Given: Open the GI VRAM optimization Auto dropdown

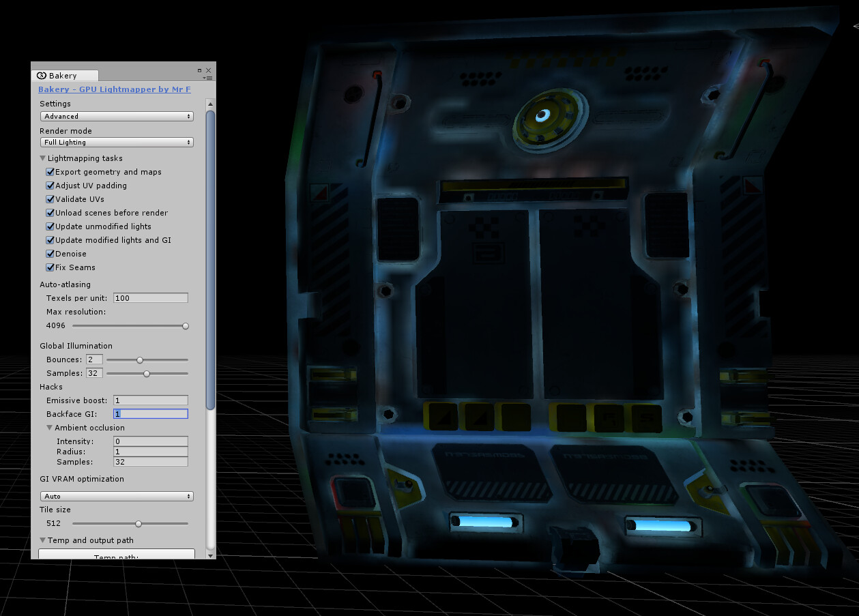Looking at the screenshot, I should (116, 496).
